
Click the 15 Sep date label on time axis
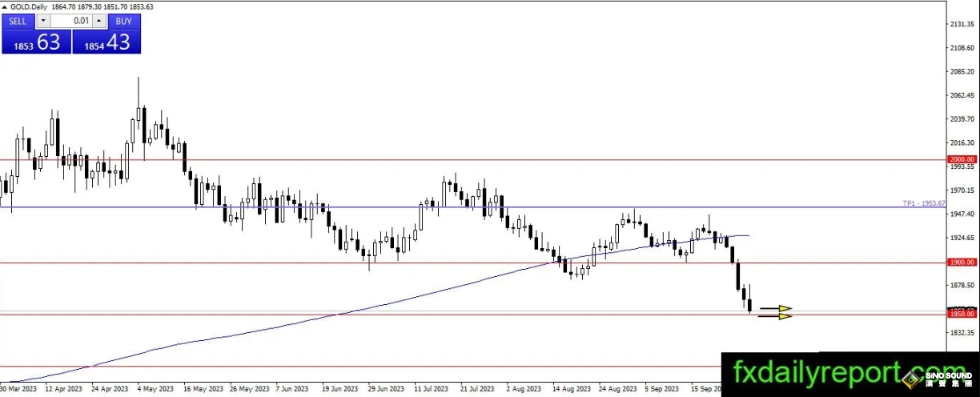point(705,390)
